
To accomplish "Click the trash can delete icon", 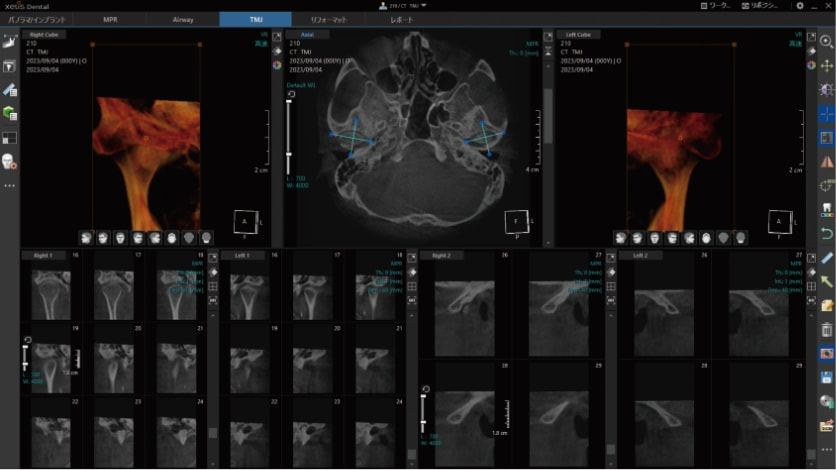I will click(x=827, y=329).
